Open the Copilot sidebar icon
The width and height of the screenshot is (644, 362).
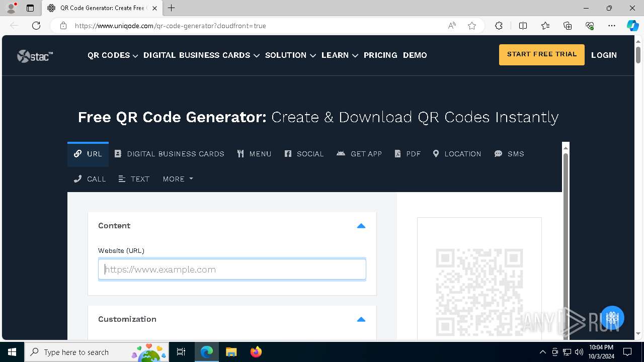[x=632, y=26]
